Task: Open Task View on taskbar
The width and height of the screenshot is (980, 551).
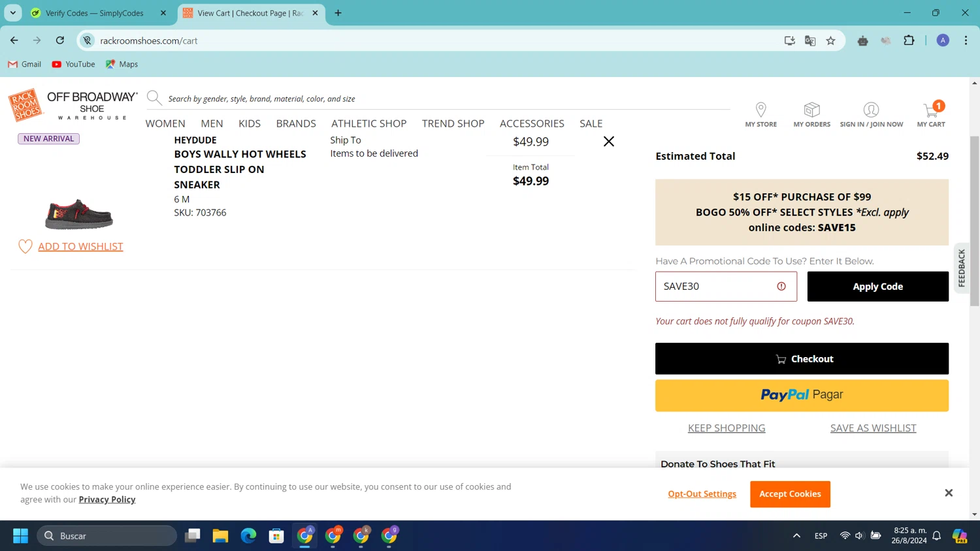Action: pos(192,536)
